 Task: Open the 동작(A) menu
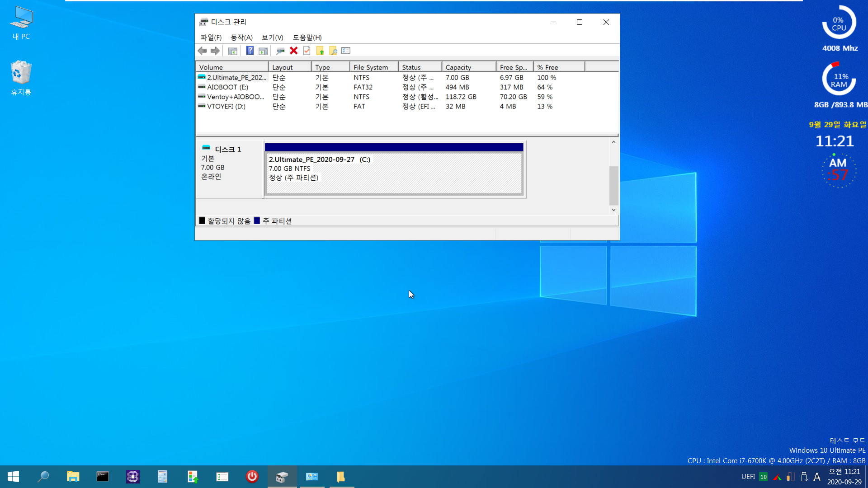241,38
